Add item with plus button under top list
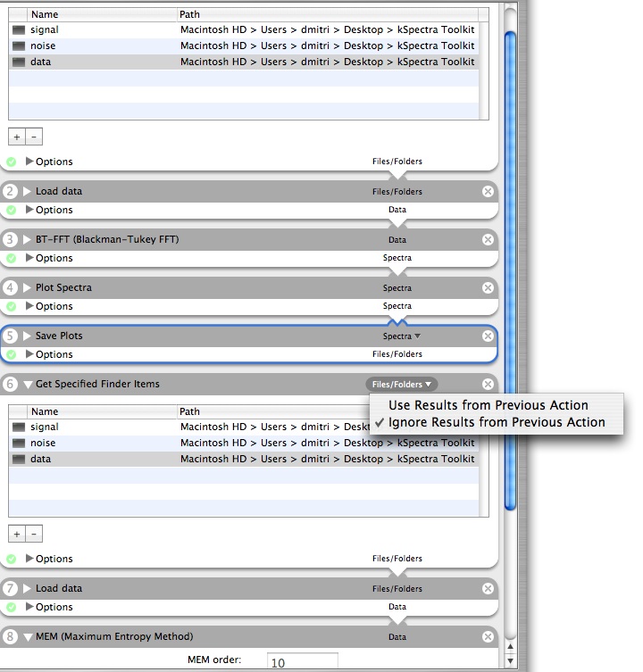 coord(17,137)
